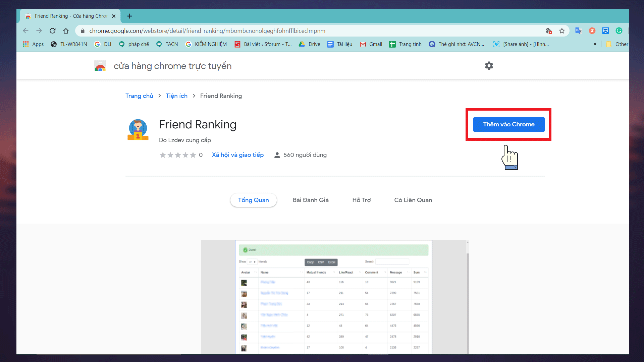Click the padlock site info icon
This screenshot has height=362, width=644.
point(83,31)
